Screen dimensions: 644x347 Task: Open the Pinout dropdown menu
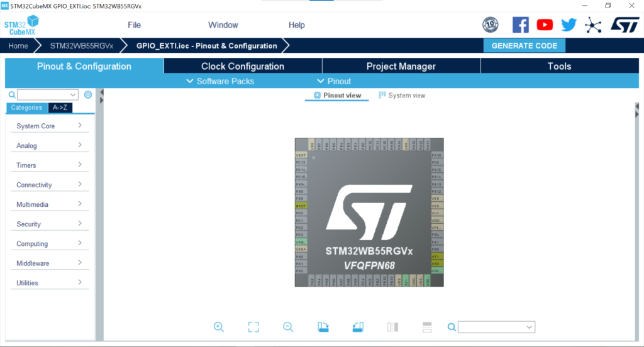(334, 81)
